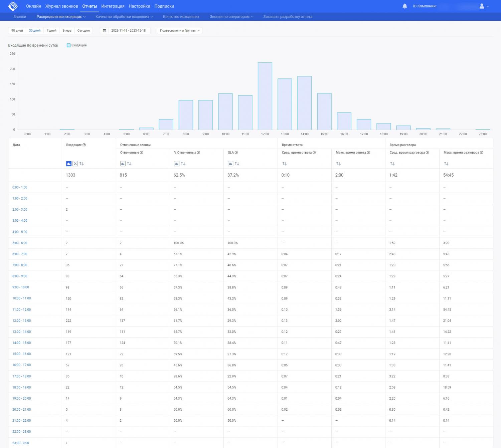
Task: Open the 12:00 - 13:00 time row link
Action: point(22,321)
